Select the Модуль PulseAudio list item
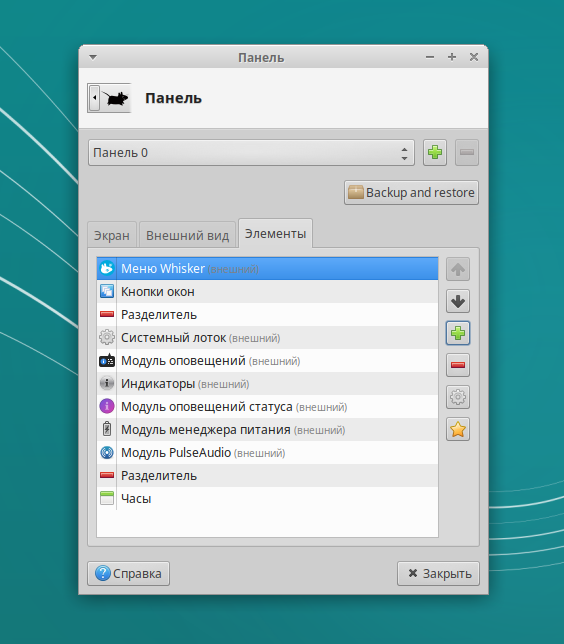The image size is (564, 644). pyautogui.click(x=267, y=453)
